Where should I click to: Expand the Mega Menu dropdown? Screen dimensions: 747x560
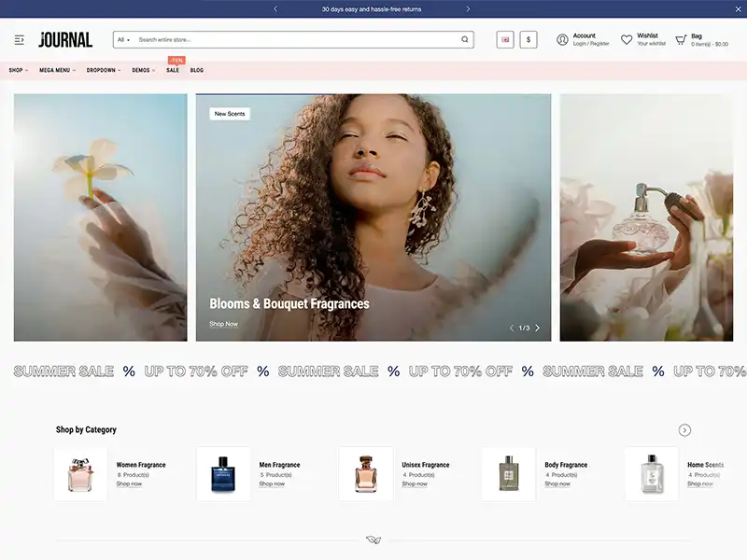pyautogui.click(x=57, y=70)
